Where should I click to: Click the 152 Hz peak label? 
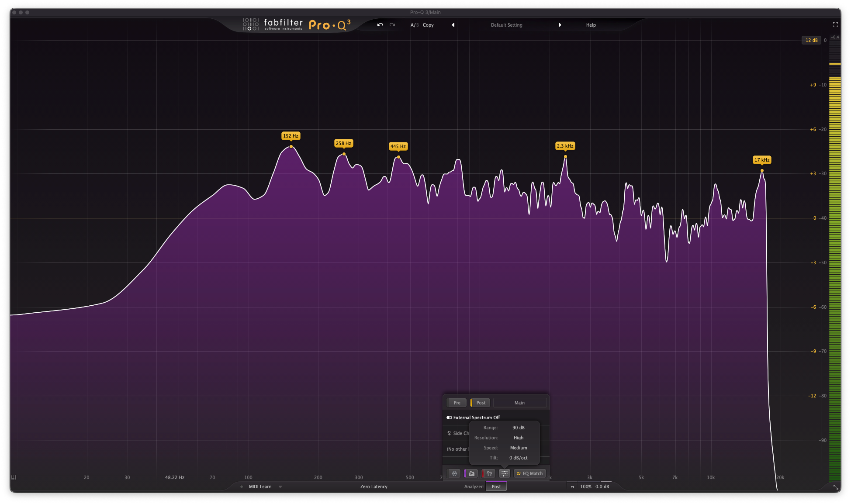291,136
